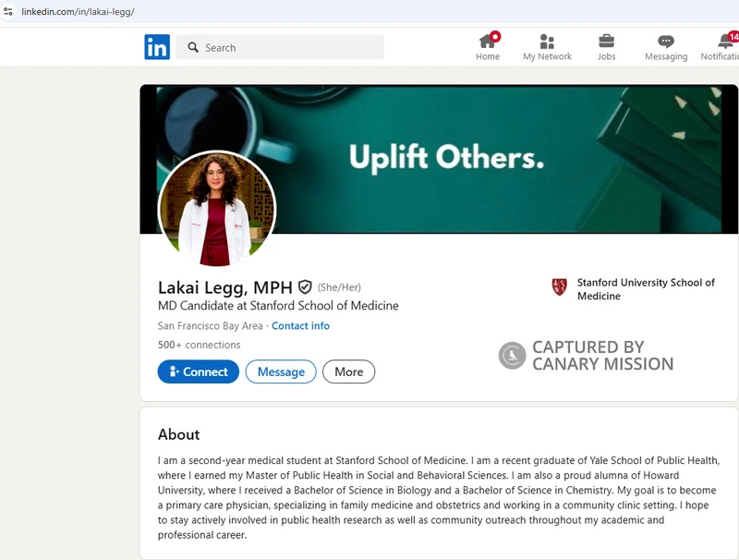
Task: Click the About section heading
Action: pyautogui.click(x=178, y=434)
